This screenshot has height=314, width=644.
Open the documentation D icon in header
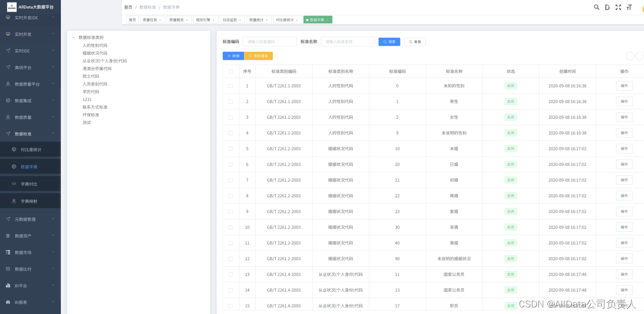tap(607, 7)
